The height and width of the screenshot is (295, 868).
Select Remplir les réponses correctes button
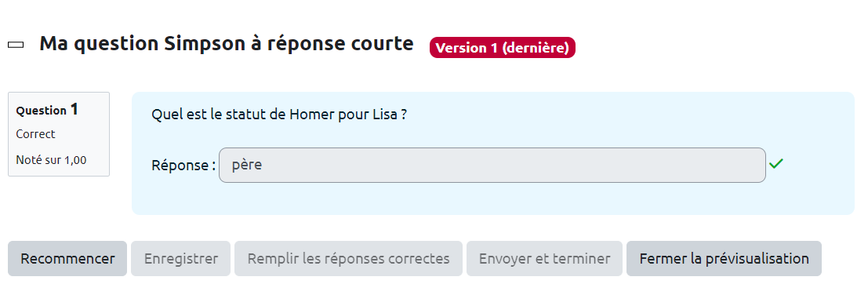point(348,258)
